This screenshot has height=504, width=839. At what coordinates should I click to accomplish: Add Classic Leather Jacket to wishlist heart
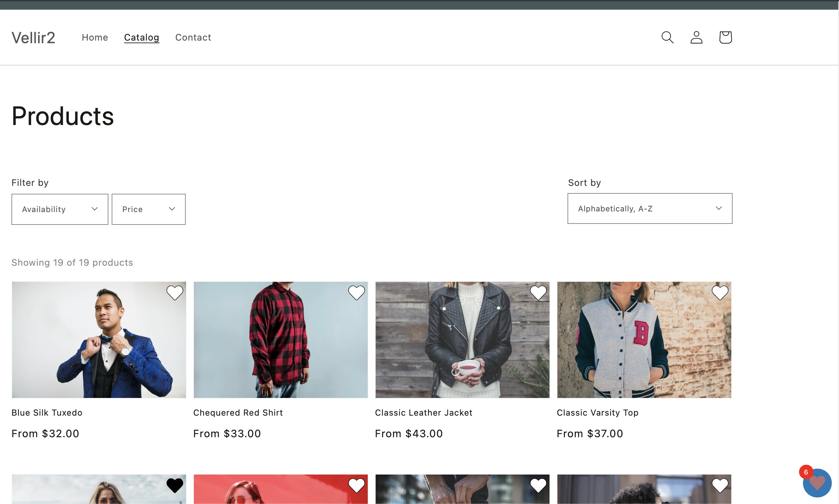pos(538,293)
